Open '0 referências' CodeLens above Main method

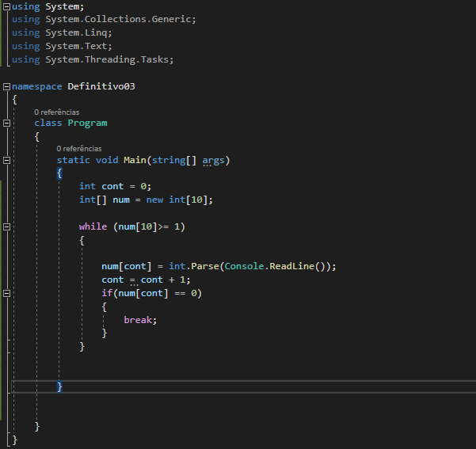tap(79, 149)
